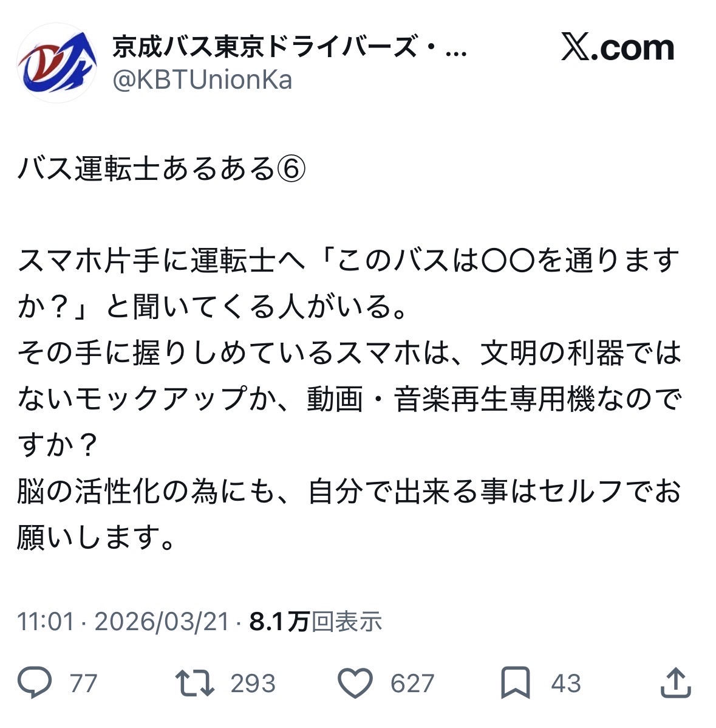
Task: Open the 11:01 timestamp link
Action: pyautogui.click(x=46, y=621)
